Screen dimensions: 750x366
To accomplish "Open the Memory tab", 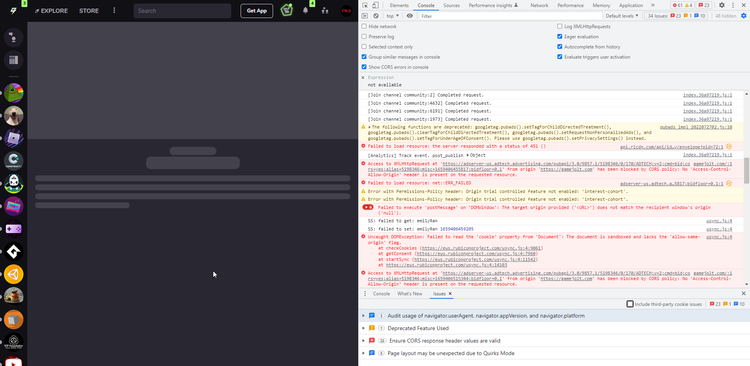I will coord(601,5).
